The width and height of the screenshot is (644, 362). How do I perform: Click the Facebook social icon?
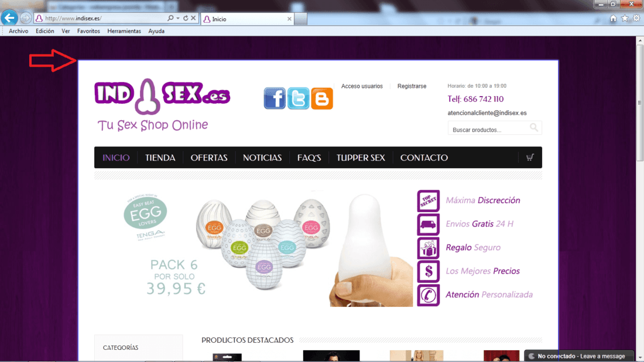(x=275, y=98)
